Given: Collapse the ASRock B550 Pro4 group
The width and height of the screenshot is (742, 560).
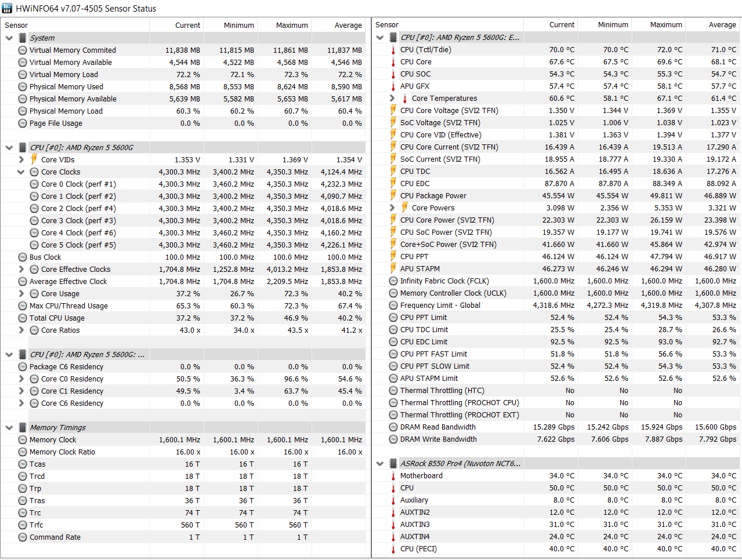Looking at the screenshot, I should [x=380, y=463].
